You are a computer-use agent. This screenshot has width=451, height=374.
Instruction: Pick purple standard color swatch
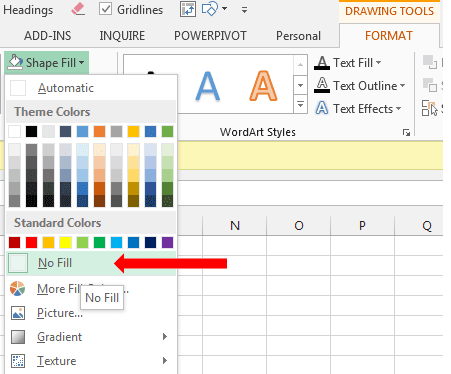167,242
